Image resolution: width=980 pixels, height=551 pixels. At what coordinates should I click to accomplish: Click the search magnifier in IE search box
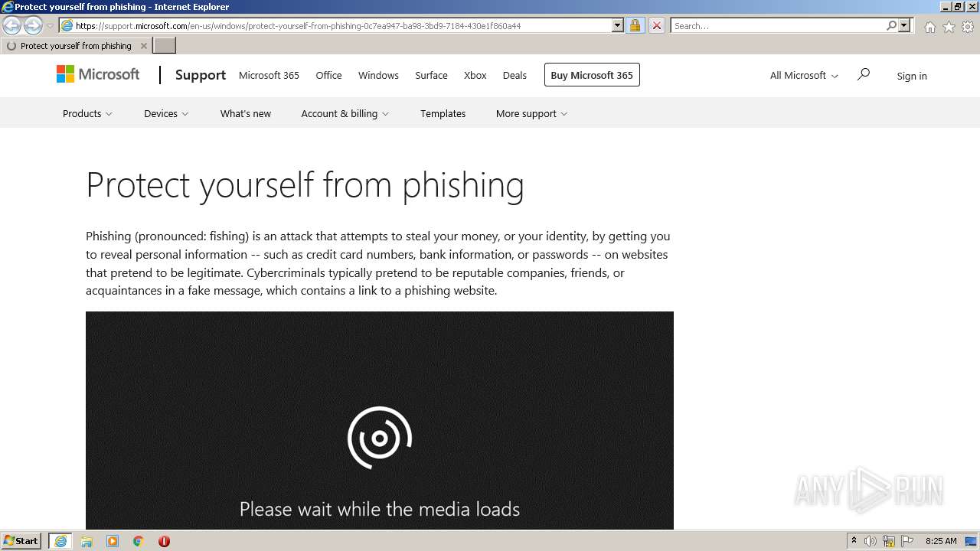click(891, 26)
